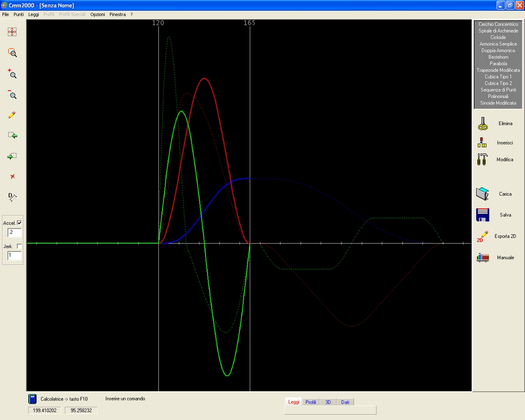525x420 pixels.
Task: Select Parabola law
Action: 498,63
